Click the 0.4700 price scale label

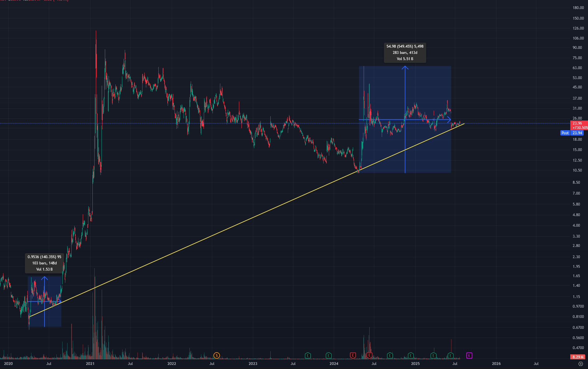point(578,348)
